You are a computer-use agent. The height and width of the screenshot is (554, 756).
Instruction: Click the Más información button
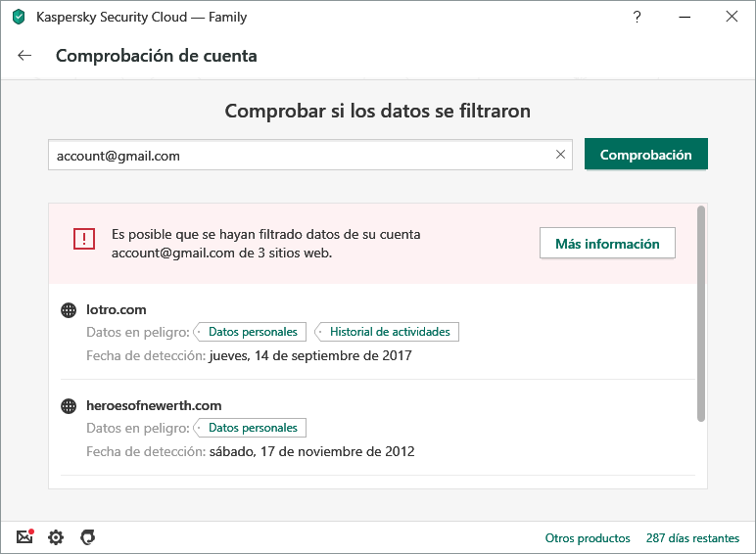607,244
